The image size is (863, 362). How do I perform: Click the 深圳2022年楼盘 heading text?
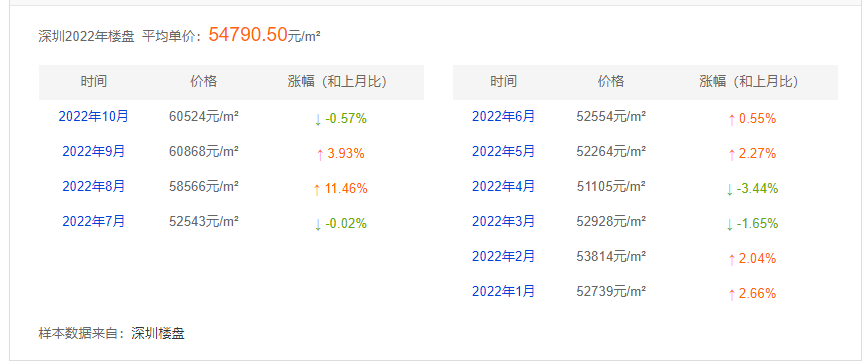86,37
